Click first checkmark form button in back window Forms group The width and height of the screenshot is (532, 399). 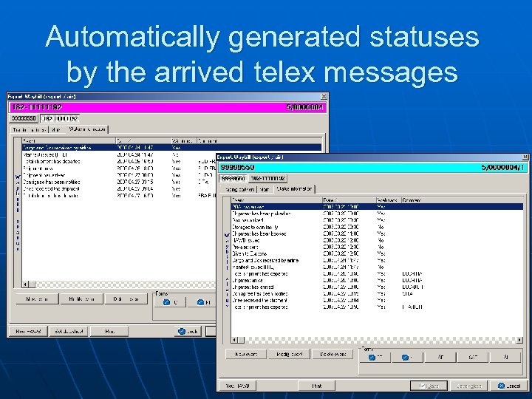click(170, 302)
